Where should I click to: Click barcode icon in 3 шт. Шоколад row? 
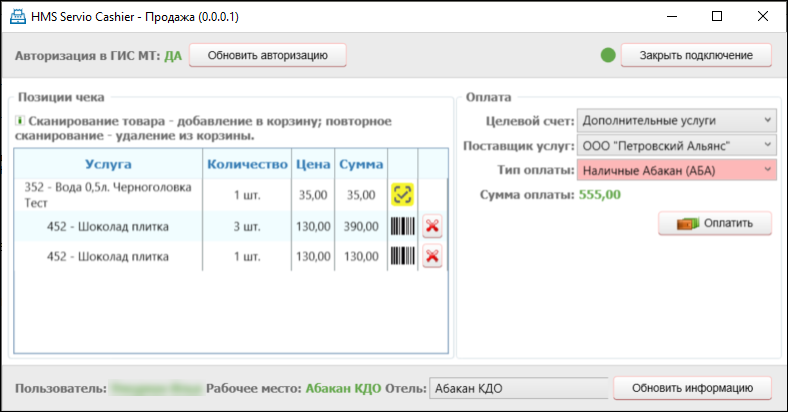click(x=402, y=226)
